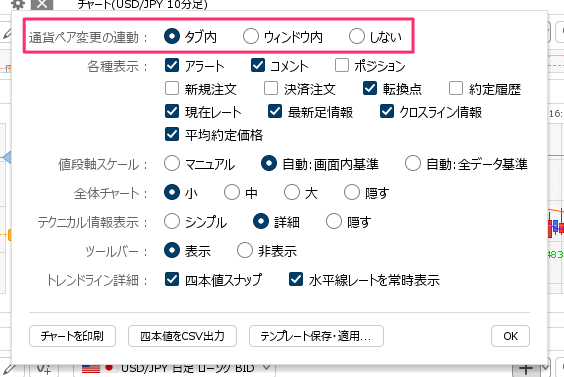Uncheck the 現在レート checkbox
The height and width of the screenshot is (377, 564).
point(172,112)
